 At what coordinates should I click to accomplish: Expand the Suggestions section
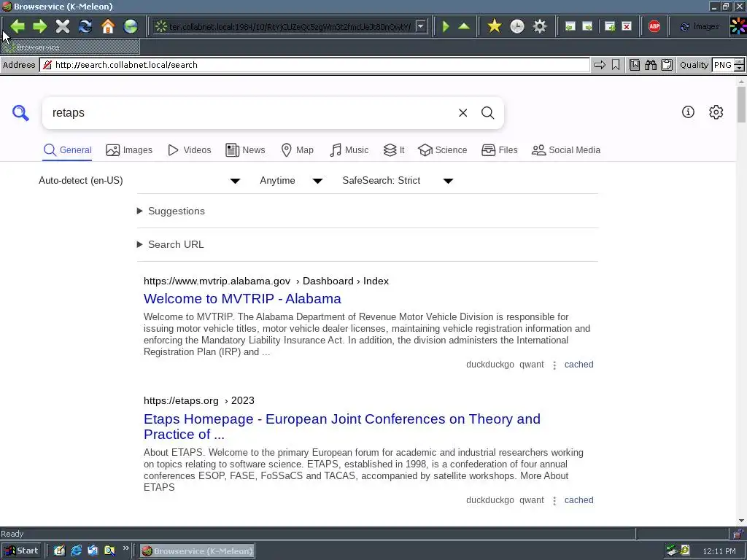click(171, 211)
